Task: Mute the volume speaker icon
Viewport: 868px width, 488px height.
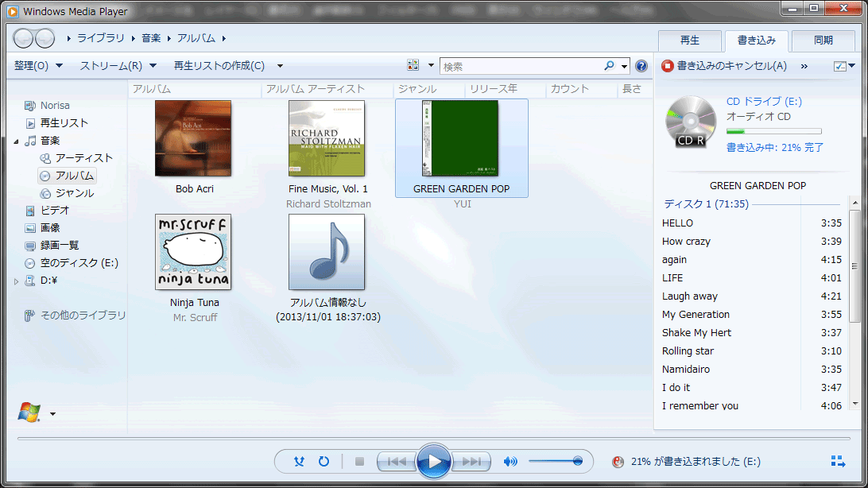Action: [510, 462]
